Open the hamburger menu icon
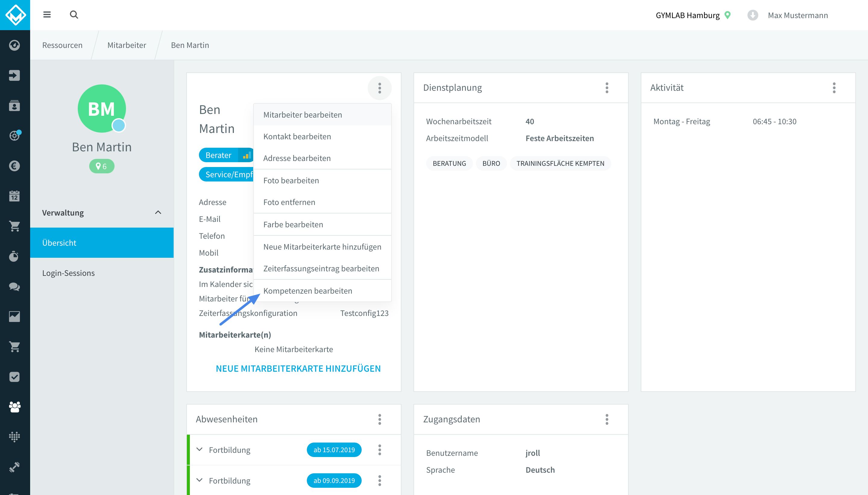 click(47, 14)
